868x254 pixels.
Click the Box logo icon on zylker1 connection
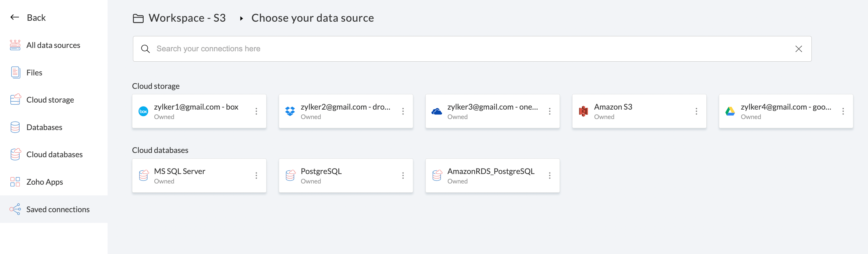tap(143, 111)
